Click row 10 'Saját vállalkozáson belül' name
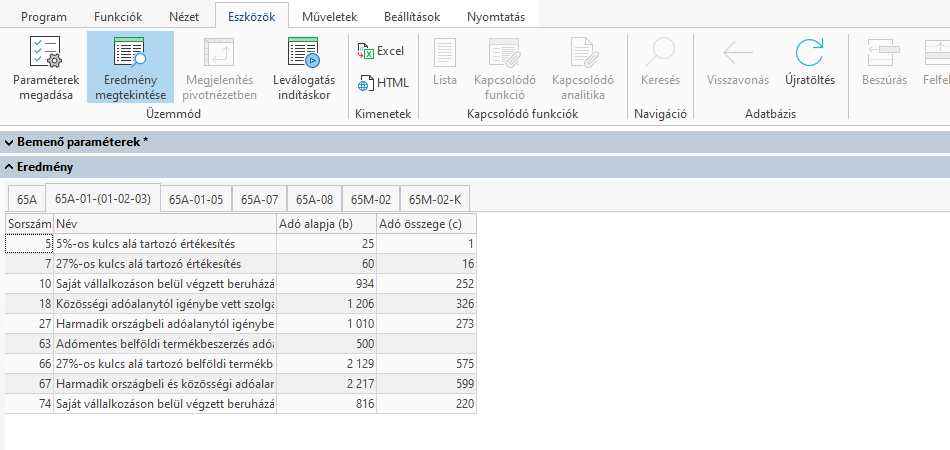 coord(165,284)
